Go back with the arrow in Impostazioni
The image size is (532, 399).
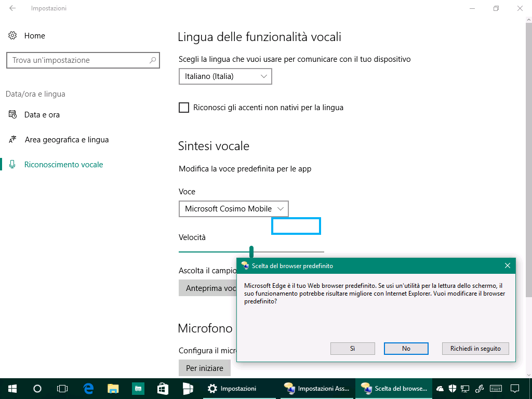(12, 8)
